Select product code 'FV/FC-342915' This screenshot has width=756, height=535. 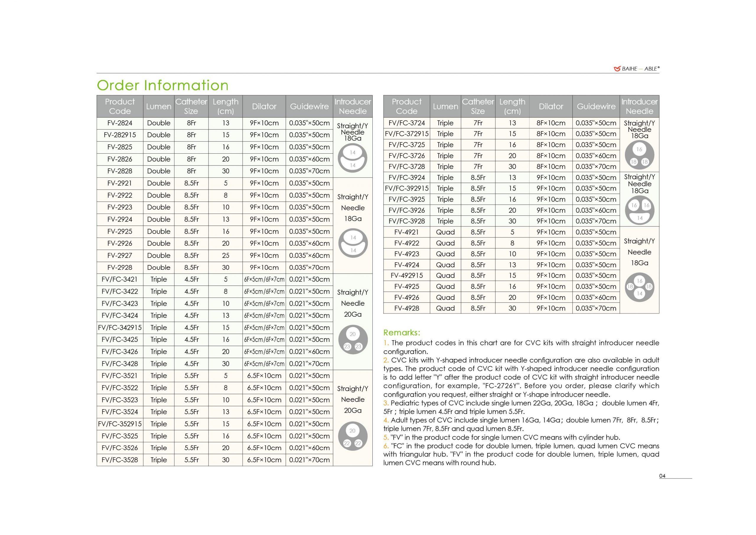click(120, 327)
